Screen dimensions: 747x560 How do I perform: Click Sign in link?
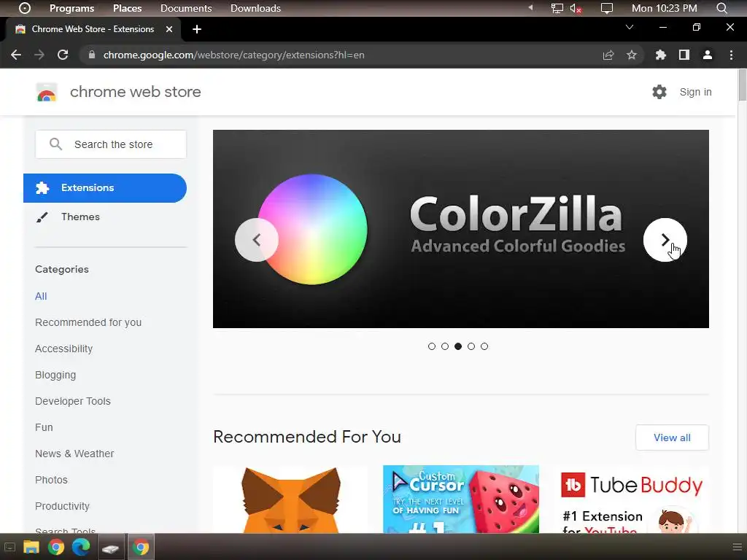click(695, 92)
